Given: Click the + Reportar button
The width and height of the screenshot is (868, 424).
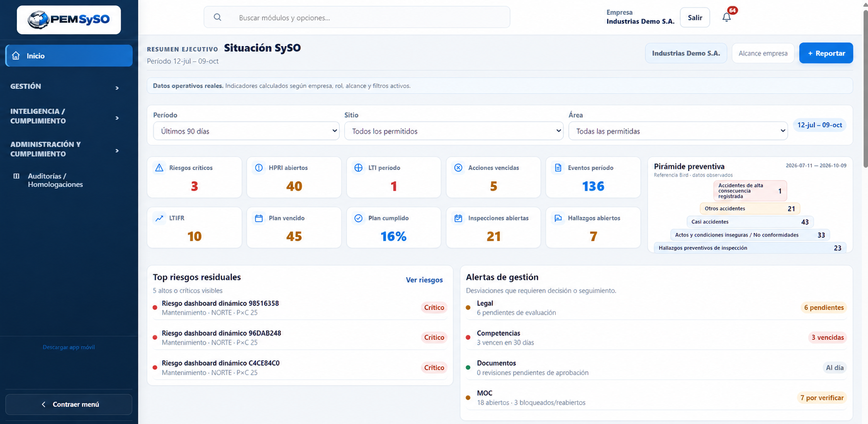Looking at the screenshot, I should (x=826, y=53).
